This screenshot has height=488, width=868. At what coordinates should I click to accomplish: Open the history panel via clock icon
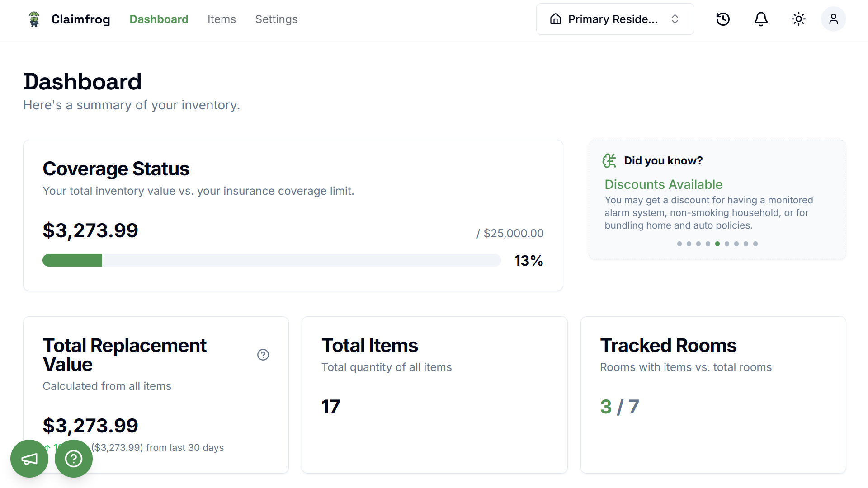tap(722, 19)
